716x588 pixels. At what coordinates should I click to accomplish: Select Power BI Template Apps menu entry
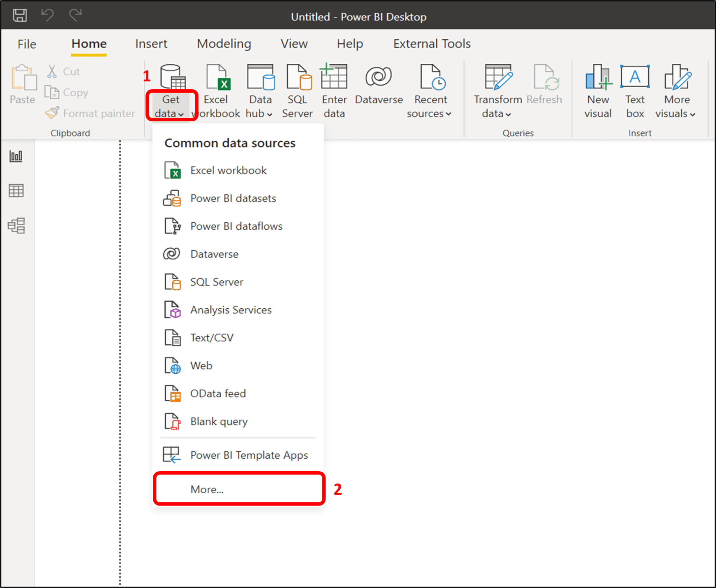[x=249, y=455]
